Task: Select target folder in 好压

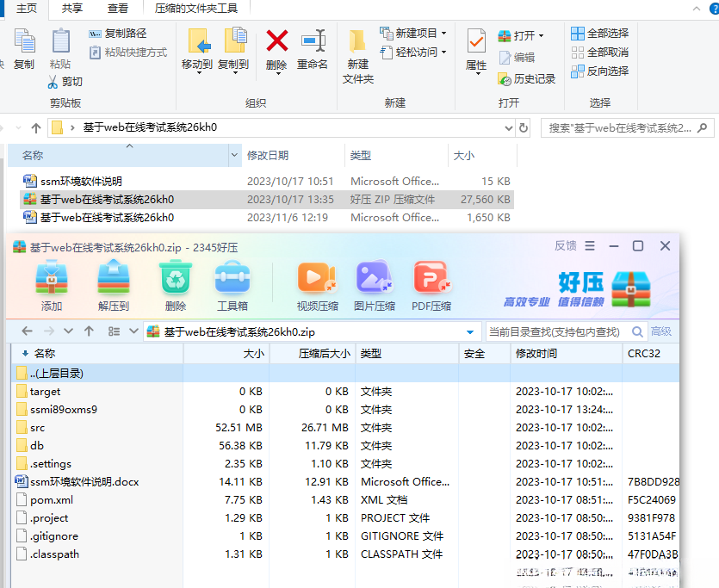Action: click(x=345, y=392)
